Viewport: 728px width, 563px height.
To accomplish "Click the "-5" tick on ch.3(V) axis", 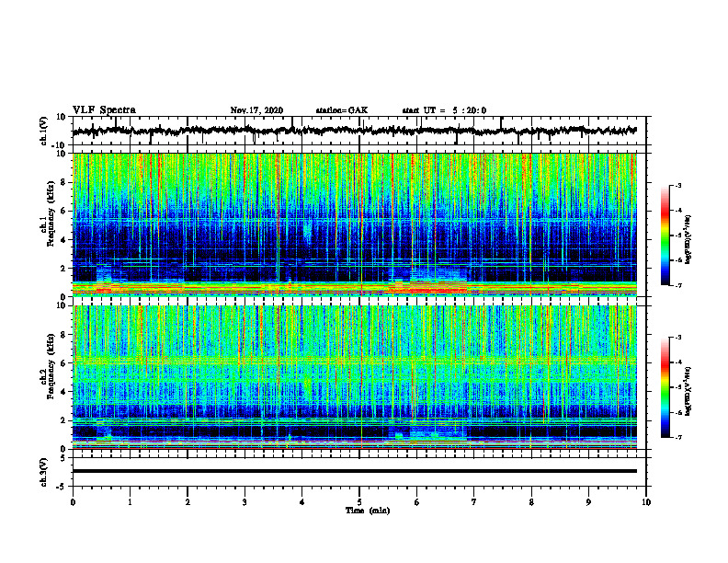I will (63, 487).
